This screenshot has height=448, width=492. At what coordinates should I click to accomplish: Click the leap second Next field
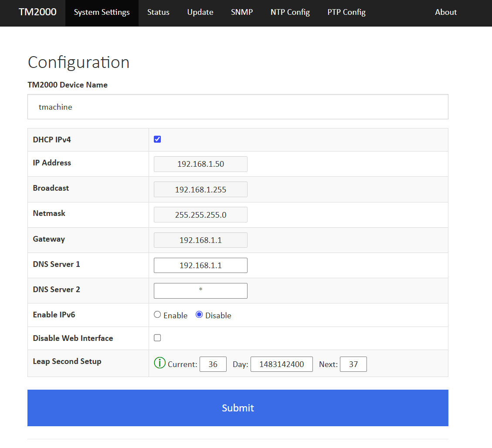point(353,364)
